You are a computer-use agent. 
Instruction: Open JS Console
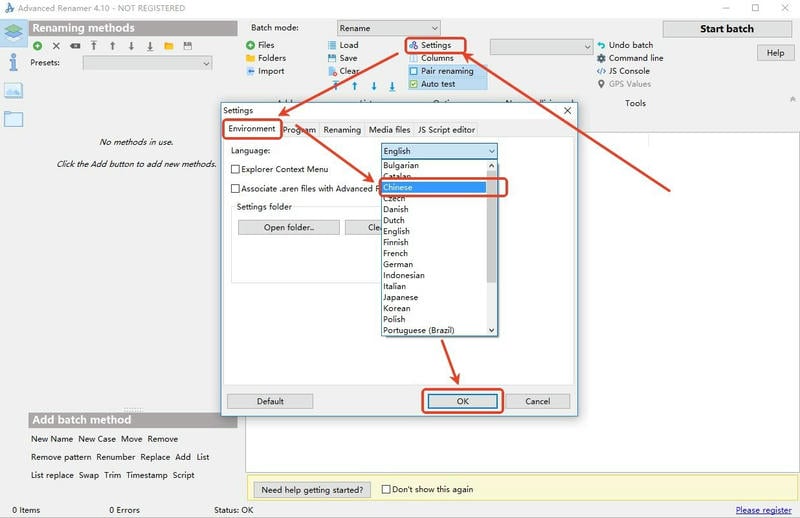pyautogui.click(x=623, y=71)
